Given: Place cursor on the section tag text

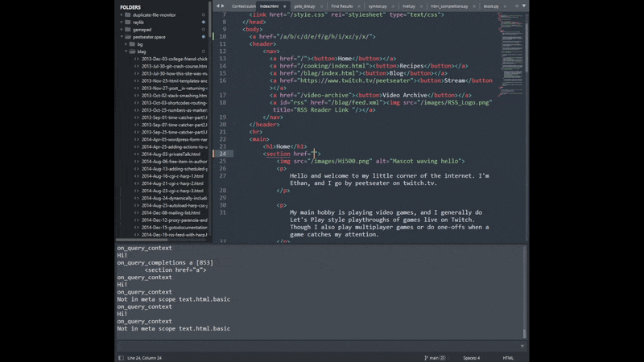Looking at the screenshot, I should (278, 154).
